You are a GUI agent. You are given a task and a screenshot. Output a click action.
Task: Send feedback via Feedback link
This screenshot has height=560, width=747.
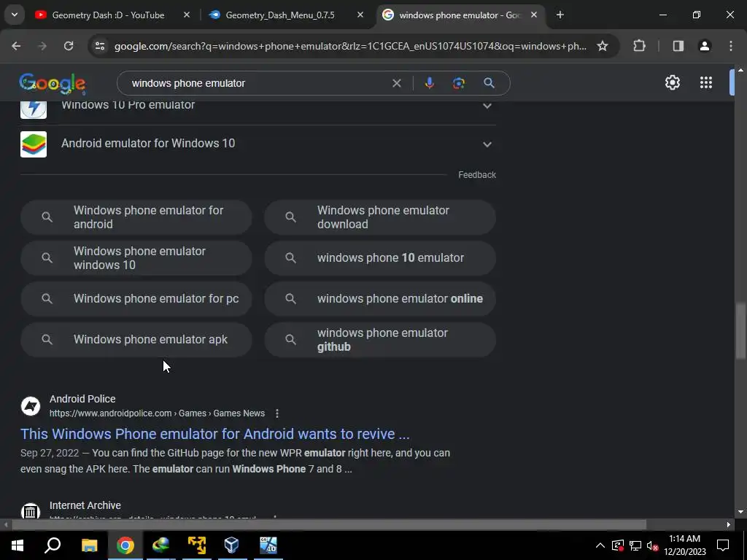(x=477, y=175)
